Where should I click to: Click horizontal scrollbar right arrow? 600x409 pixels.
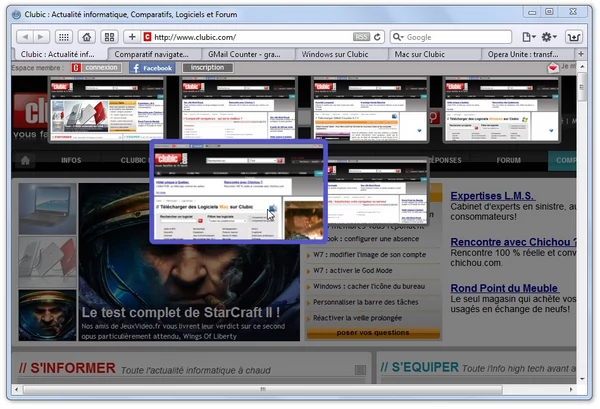[571, 389]
